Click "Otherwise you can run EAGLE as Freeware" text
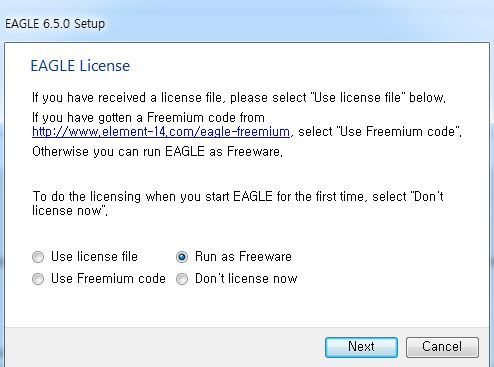The width and height of the screenshot is (494, 367). point(157,152)
